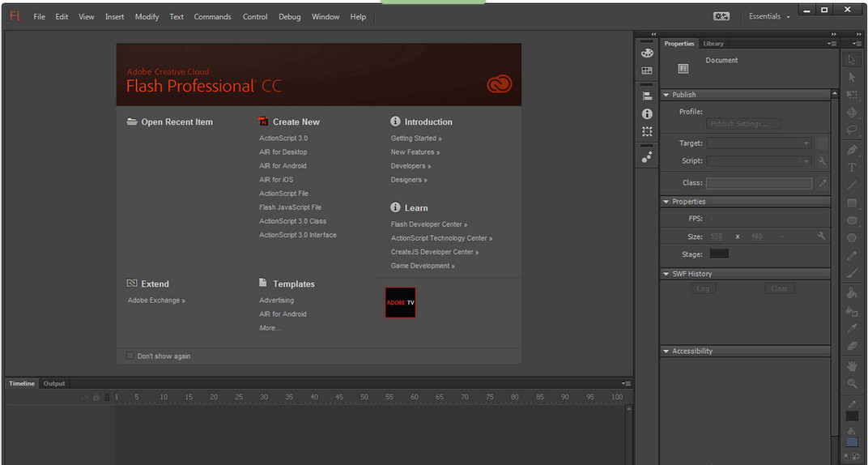Image resolution: width=868 pixels, height=465 pixels.
Task: Open the Modify menu
Action: click(147, 16)
